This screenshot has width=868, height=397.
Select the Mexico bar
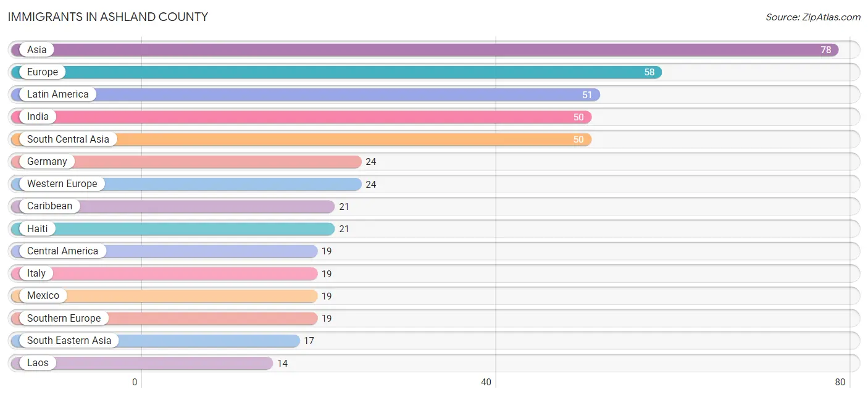[164, 296]
